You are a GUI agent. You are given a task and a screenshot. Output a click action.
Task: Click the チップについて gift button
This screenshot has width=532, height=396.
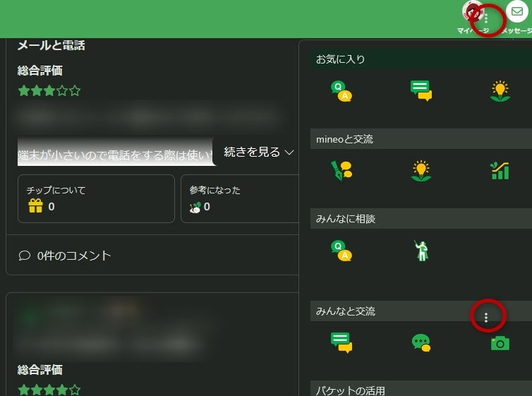[x=96, y=198]
